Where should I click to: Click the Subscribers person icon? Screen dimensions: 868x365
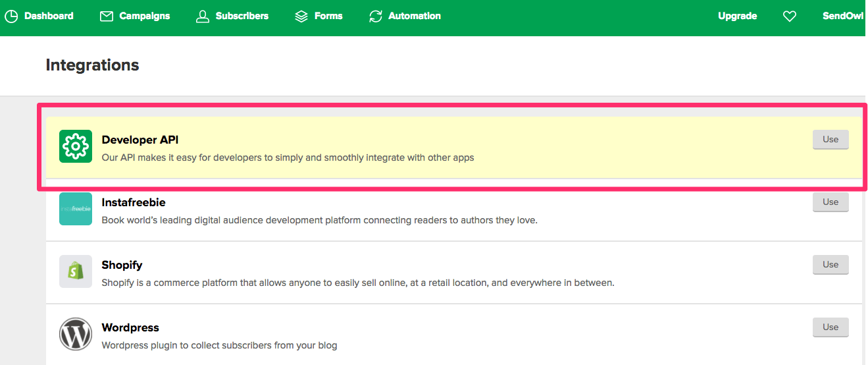[203, 16]
